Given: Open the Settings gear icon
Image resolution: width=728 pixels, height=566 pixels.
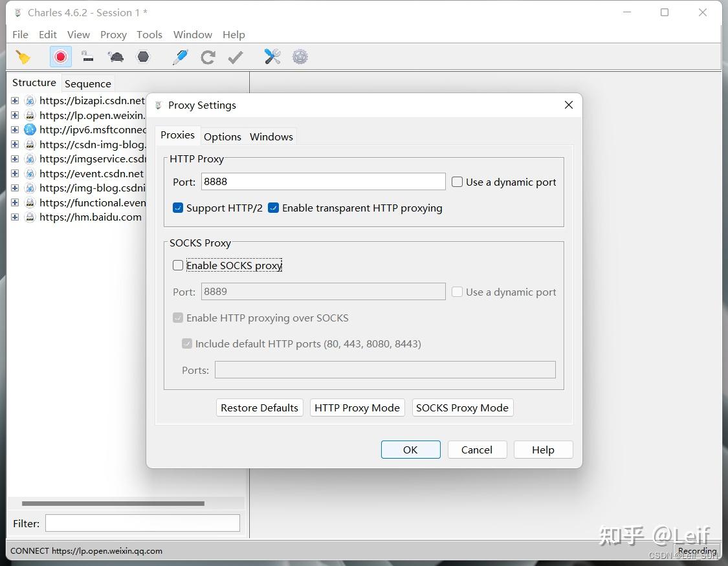Looking at the screenshot, I should click(300, 57).
